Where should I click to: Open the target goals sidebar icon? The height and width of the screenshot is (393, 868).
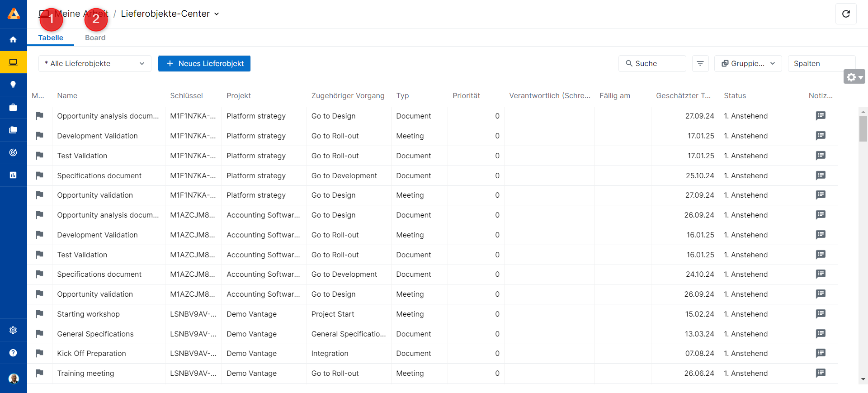point(13,152)
